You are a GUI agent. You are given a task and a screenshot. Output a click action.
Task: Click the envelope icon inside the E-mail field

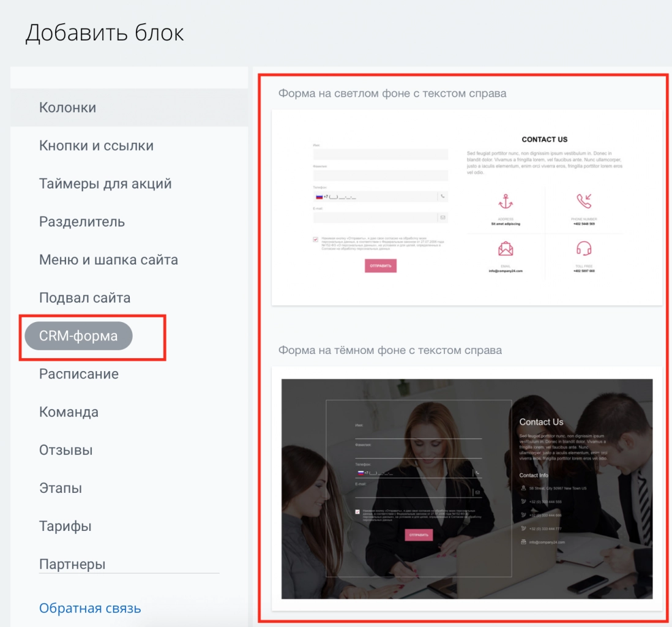tap(442, 217)
